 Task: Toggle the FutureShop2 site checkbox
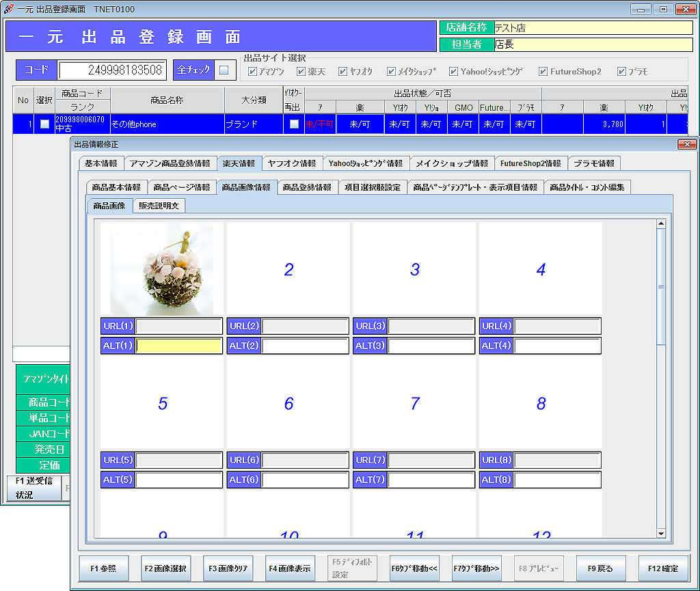(543, 72)
